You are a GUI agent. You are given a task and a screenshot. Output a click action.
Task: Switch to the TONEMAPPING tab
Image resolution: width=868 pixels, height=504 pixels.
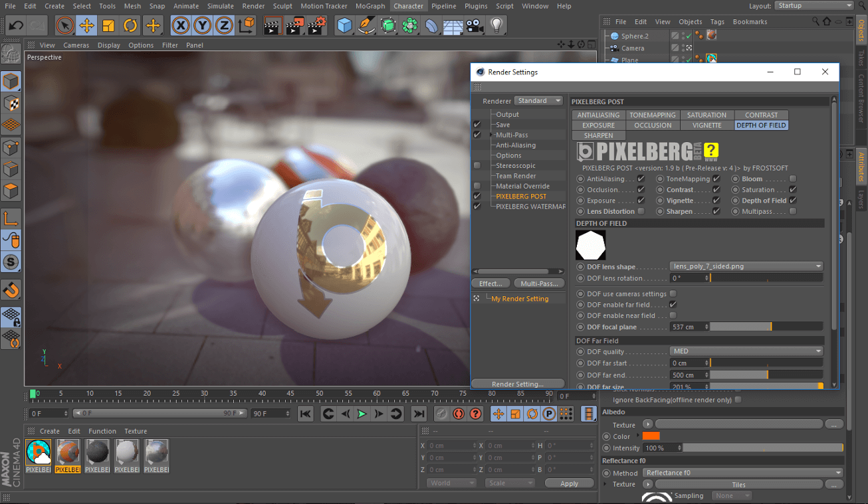coord(653,115)
